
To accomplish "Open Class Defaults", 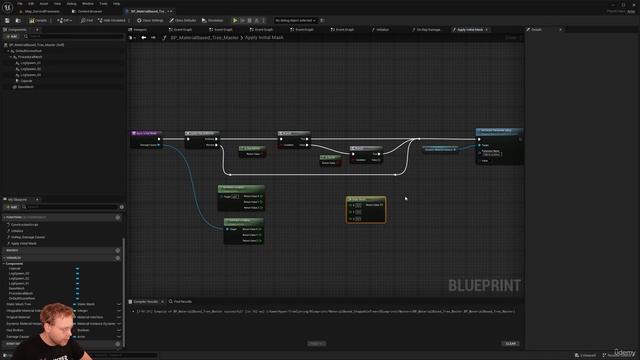I will pyautogui.click(x=183, y=20).
